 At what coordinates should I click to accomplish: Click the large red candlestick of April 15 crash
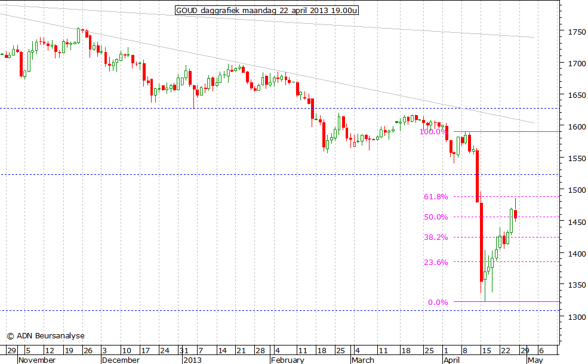point(481,242)
